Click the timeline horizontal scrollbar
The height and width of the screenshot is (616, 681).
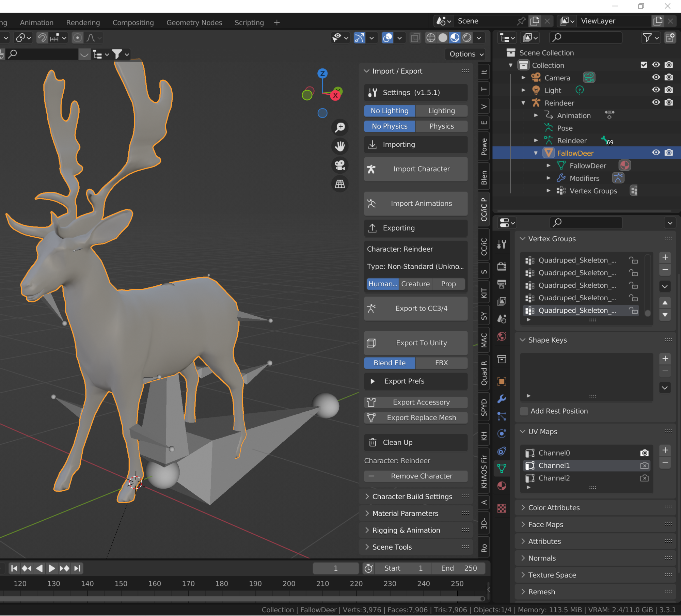point(242,598)
